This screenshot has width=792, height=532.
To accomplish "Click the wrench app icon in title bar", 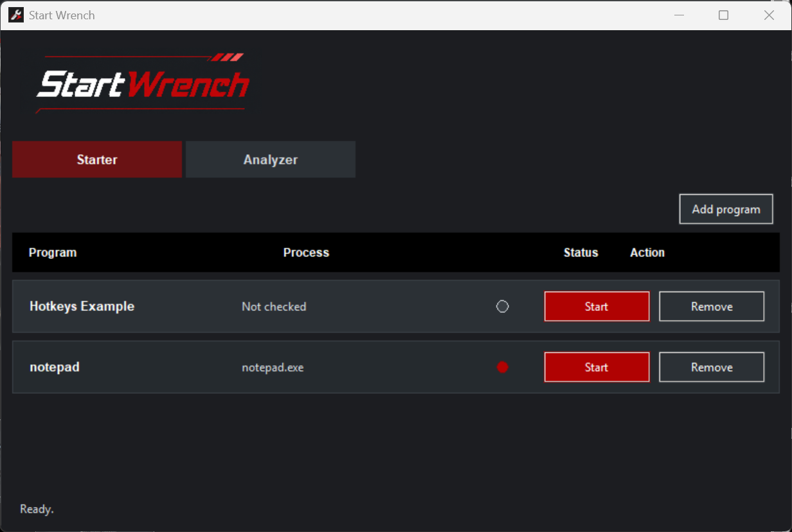I will click(x=16, y=15).
